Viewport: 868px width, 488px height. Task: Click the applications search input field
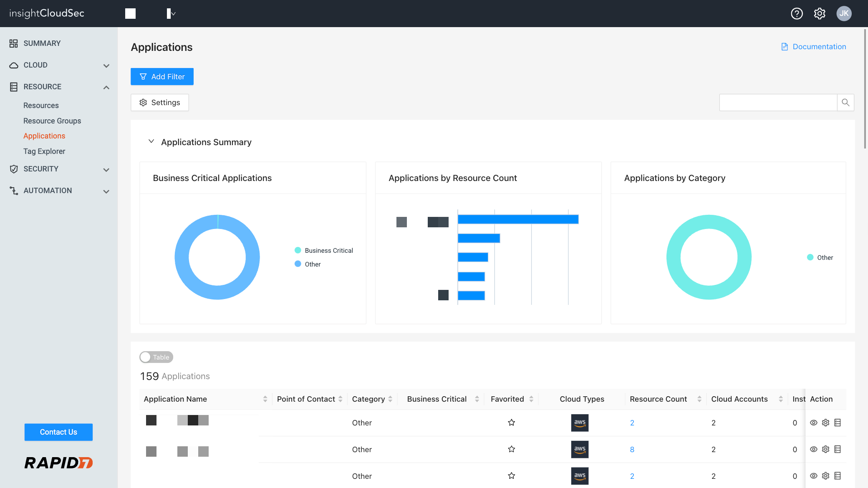click(778, 103)
